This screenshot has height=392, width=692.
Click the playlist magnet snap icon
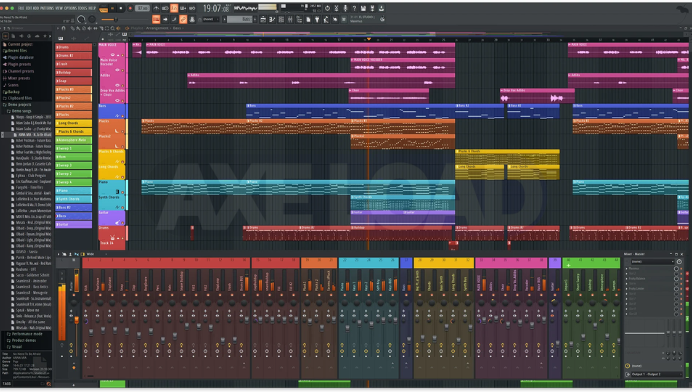click(64, 28)
